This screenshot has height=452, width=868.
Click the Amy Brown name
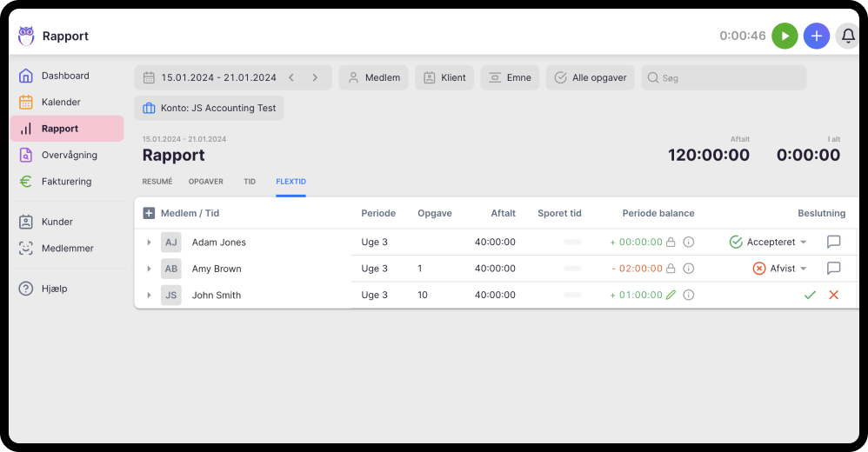[217, 269]
